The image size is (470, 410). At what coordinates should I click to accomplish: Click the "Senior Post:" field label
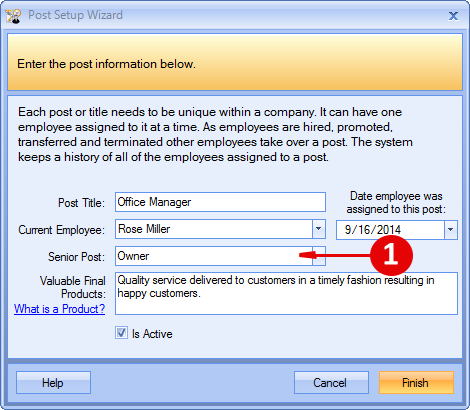pos(76,257)
